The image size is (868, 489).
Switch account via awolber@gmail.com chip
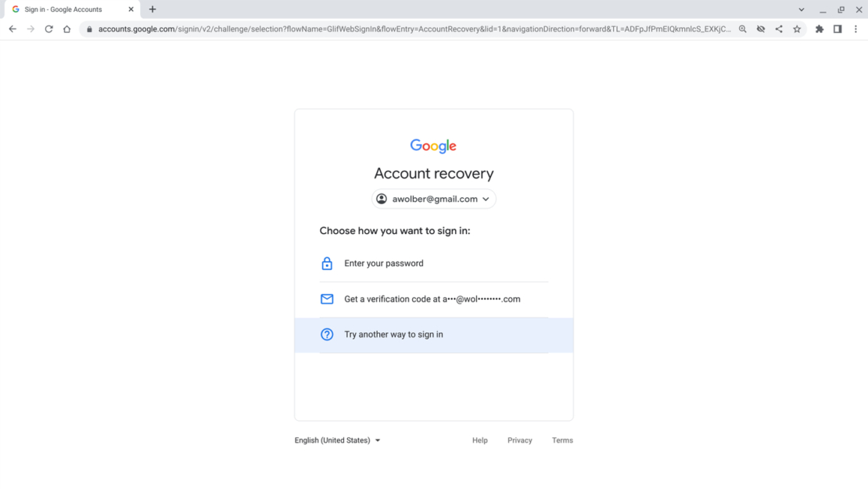pyautogui.click(x=434, y=199)
